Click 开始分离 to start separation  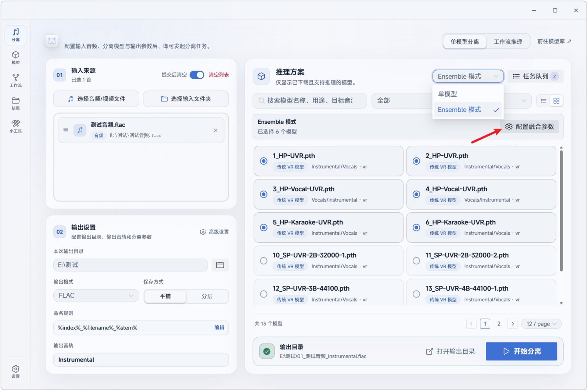521,351
